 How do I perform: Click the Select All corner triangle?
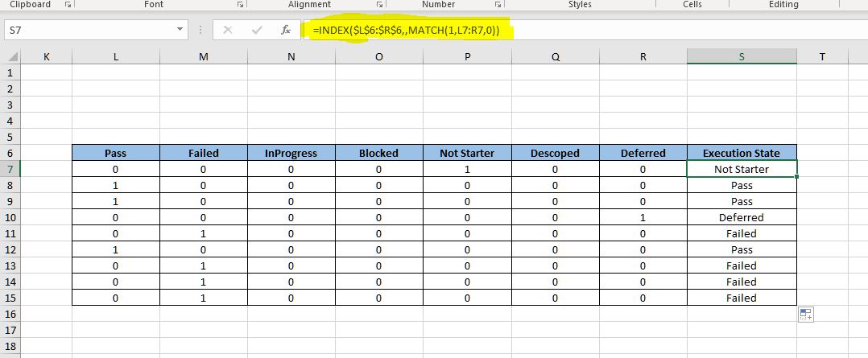click(x=12, y=56)
